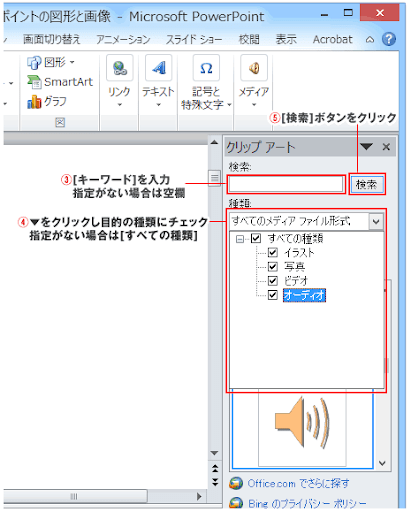Maximize the PowerPoint window
This screenshot has width=411, height=512.
pos(348,13)
